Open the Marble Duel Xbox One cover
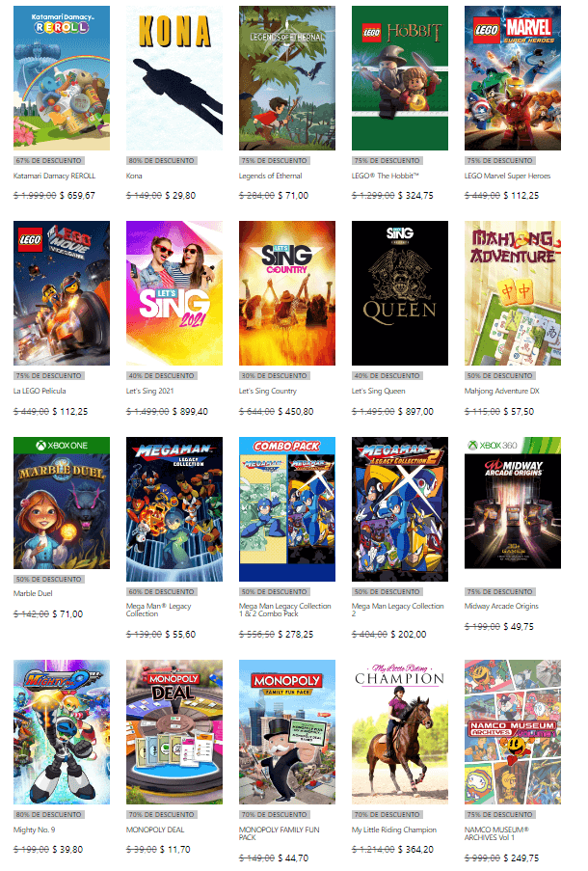This screenshot has width=588, height=871. point(62,503)
